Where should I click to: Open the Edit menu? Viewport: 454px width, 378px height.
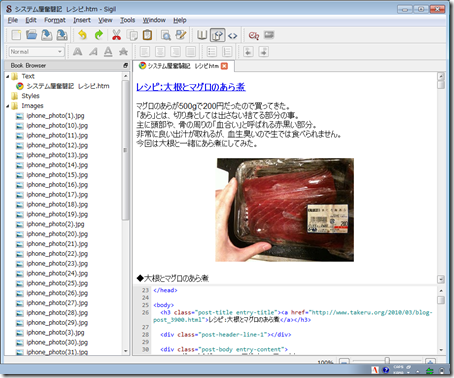31,20
